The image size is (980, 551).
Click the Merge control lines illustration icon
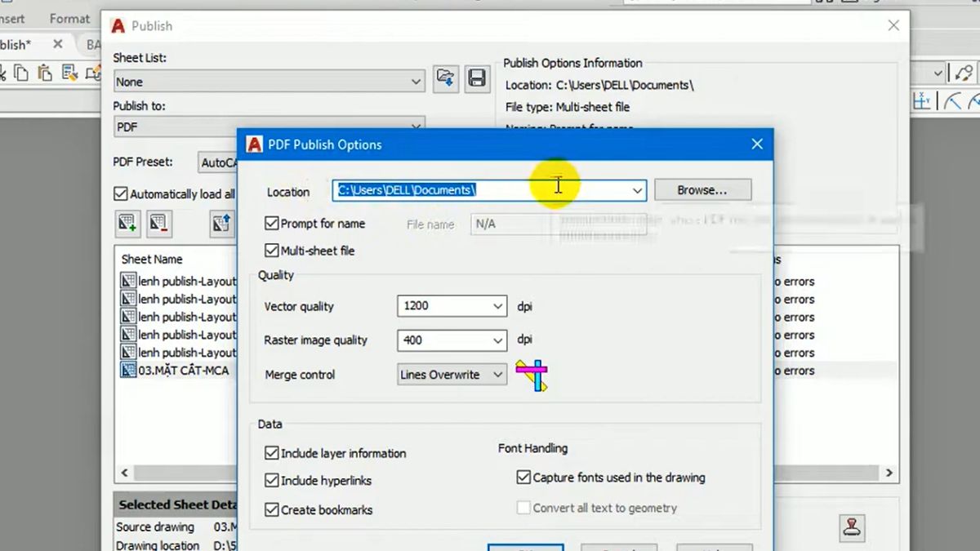pyautogui.click(x=532, y=375)
